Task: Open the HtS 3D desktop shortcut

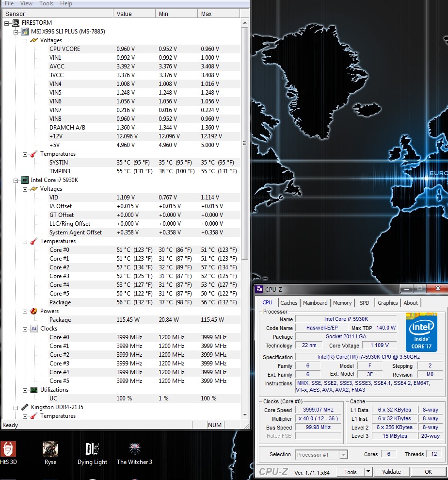Action: click(x=8, y=453)
